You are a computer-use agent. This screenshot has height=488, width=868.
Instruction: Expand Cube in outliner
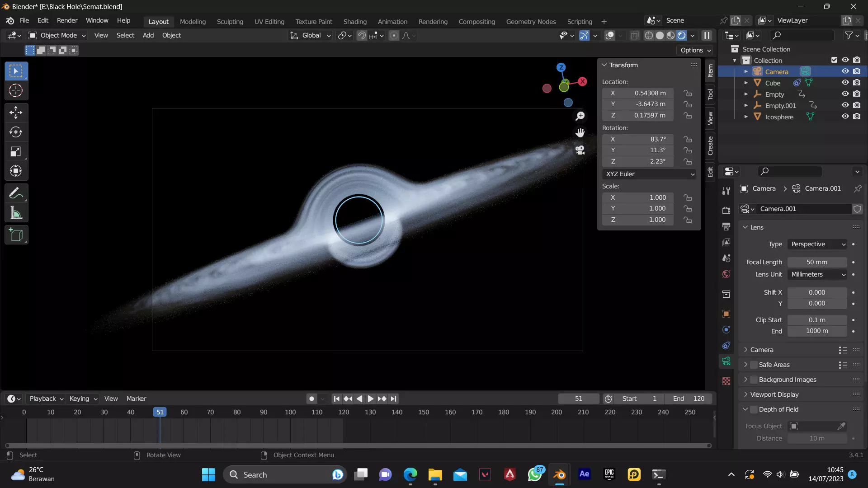click(746, 83)
